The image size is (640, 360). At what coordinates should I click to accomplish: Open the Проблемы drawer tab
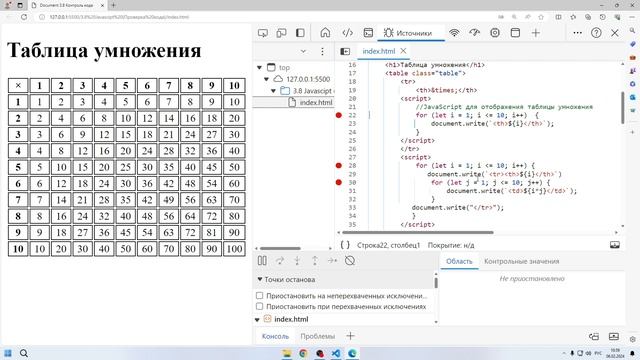[x=318, y=336]
